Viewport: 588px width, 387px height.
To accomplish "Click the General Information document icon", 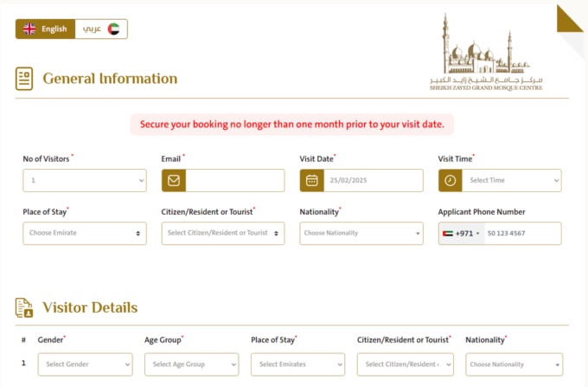I will point(24,79).
